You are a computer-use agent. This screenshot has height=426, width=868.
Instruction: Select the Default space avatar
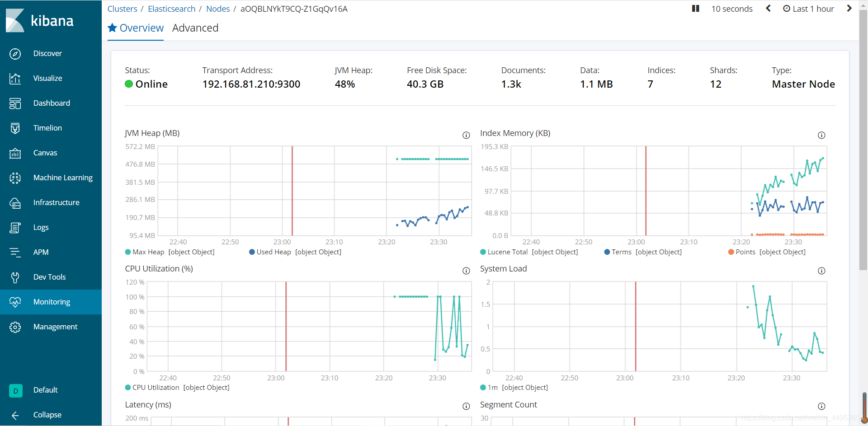[x=15, y=391]
